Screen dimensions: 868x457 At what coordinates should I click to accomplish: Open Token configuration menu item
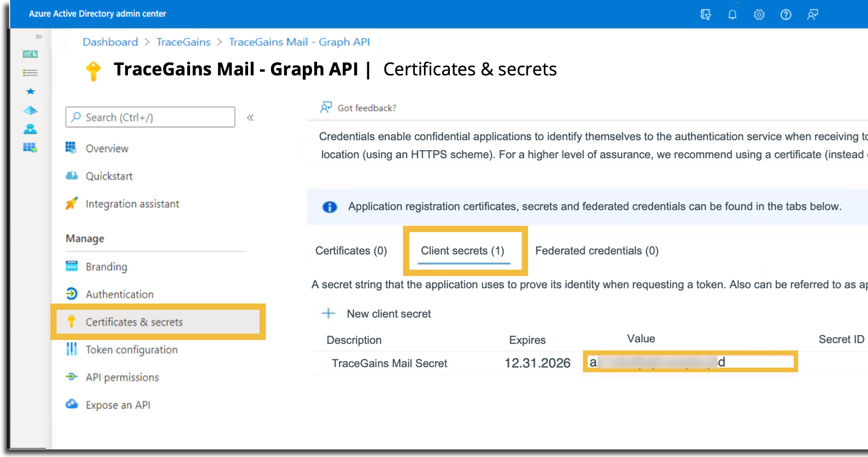point(132,350)
